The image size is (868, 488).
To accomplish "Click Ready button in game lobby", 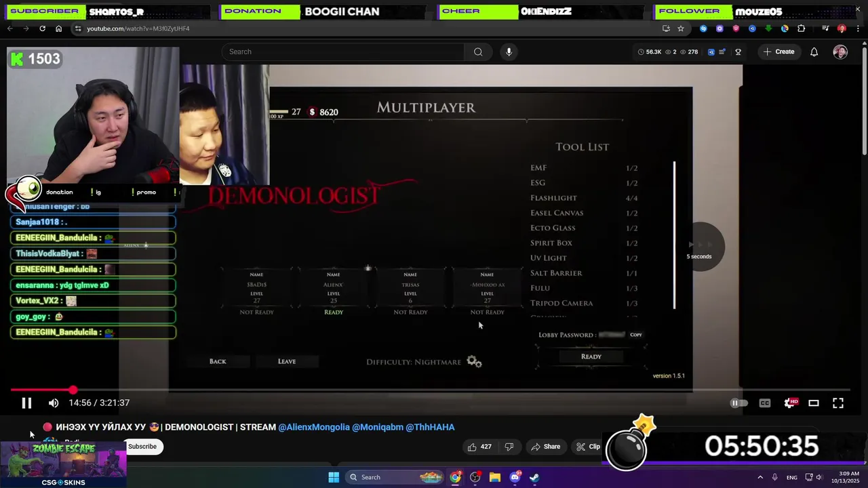I will pos(591,357).
